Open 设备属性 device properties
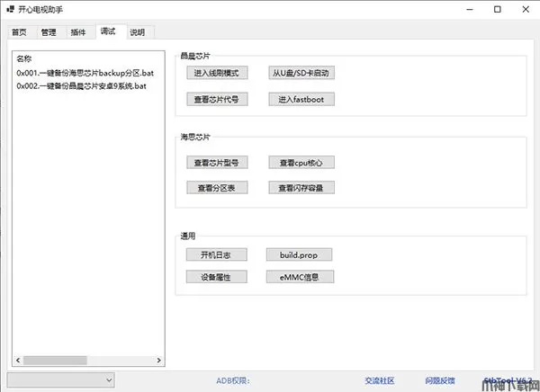Viewport: 540px width, 392px height. point(215,277)
